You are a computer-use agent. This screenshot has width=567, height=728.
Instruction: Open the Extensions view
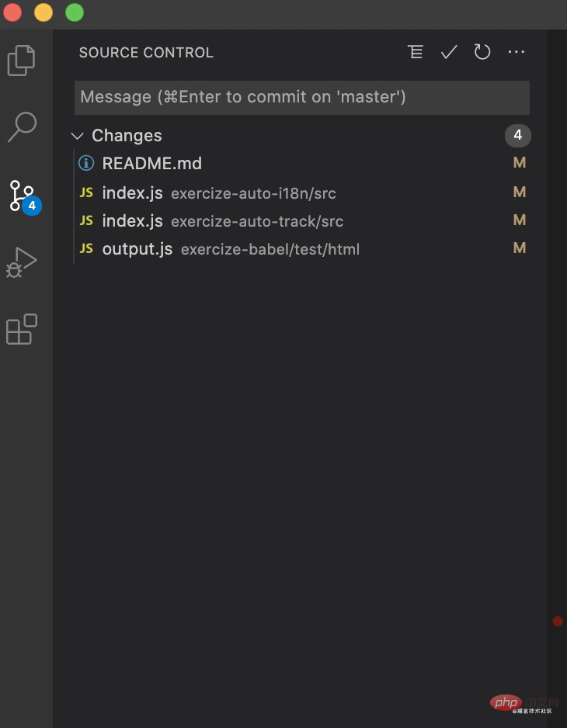[22, 329]
